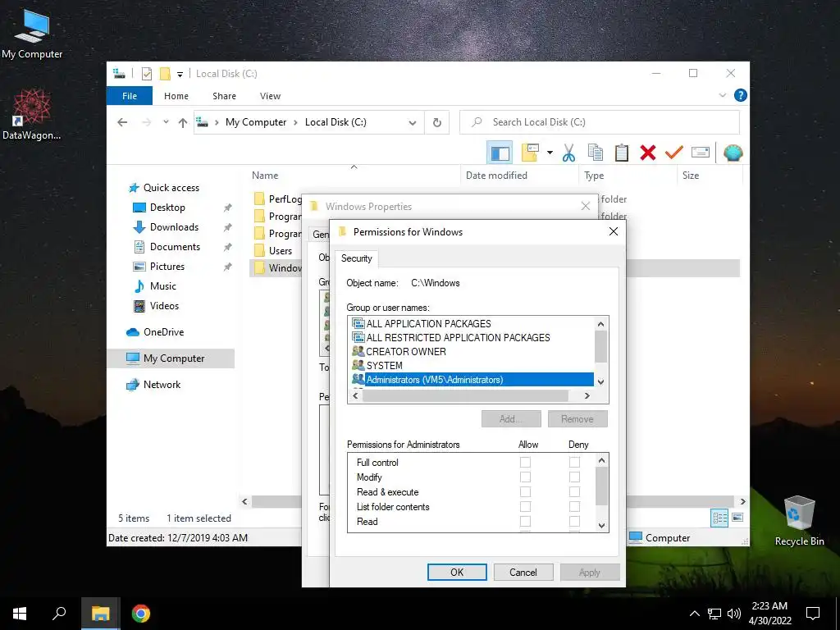Click Cancel in Permissions for Windows
This screenshot has width=840, height=630.
[523, 572]
